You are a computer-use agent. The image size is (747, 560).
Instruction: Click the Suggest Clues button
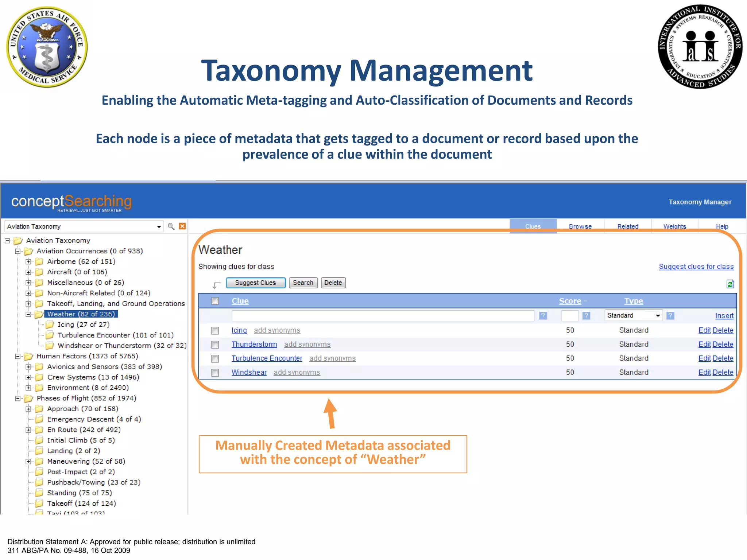click(256, 283)
